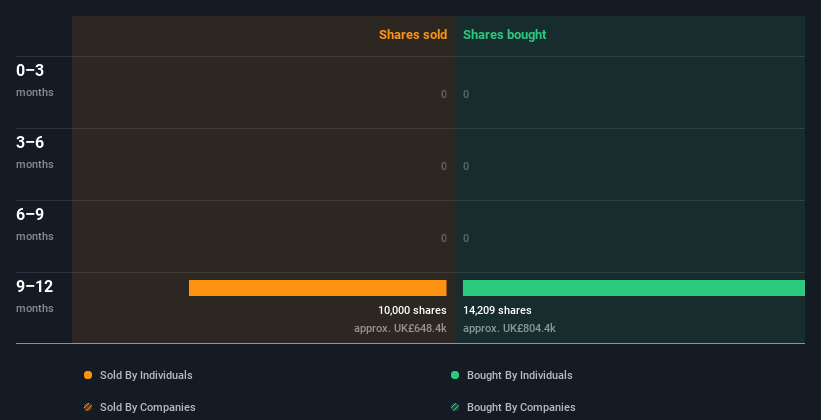Click the striped Bought By Companies icon

point(455,407)
